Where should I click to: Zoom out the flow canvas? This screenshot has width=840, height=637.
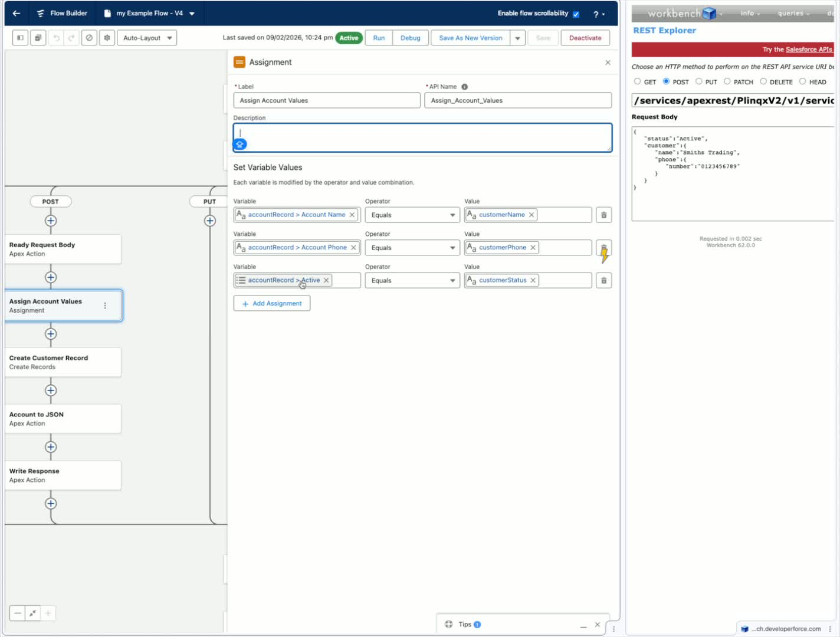(18, 613)
